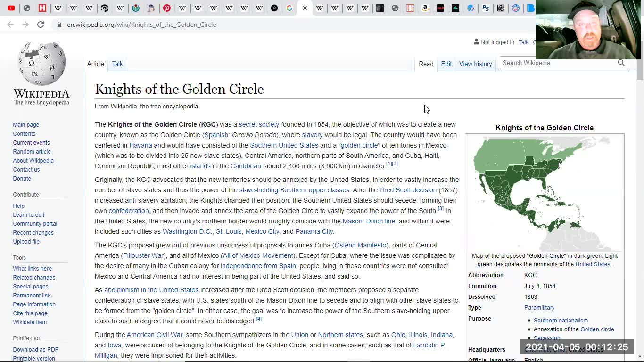The image size is (644, 362).
Task: Go to Main page in sidebar
Action: (26, 125)
